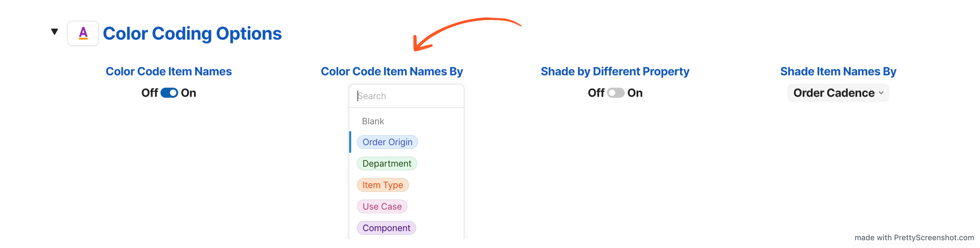Toggle the Color Code Item Names switch
The image size is (980, 248).
point(169,93)
